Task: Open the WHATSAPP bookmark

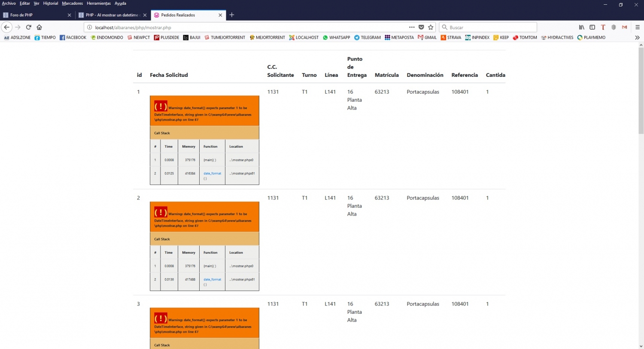Action: tap(337, 37)
